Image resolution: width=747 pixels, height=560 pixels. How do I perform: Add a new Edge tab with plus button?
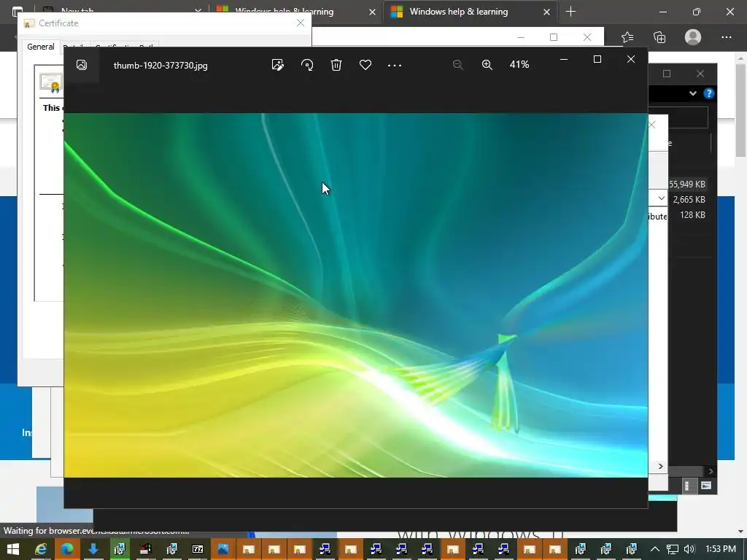click(570, 12)
